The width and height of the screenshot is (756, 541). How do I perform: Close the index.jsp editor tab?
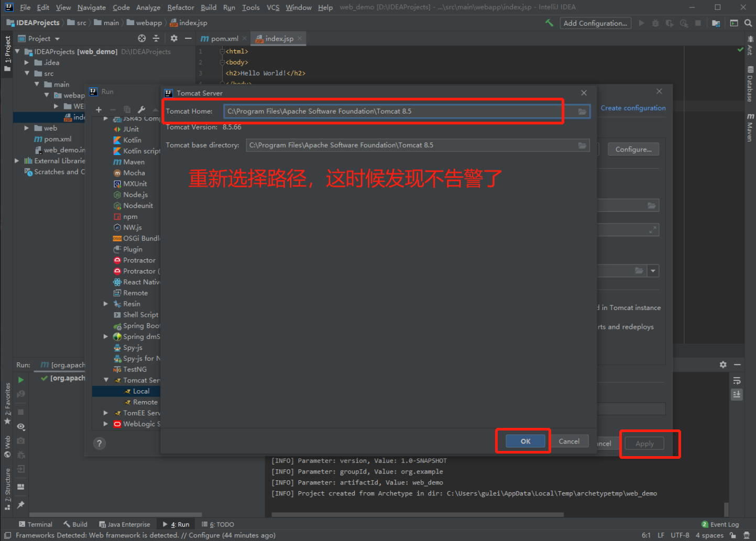point(300,38)
